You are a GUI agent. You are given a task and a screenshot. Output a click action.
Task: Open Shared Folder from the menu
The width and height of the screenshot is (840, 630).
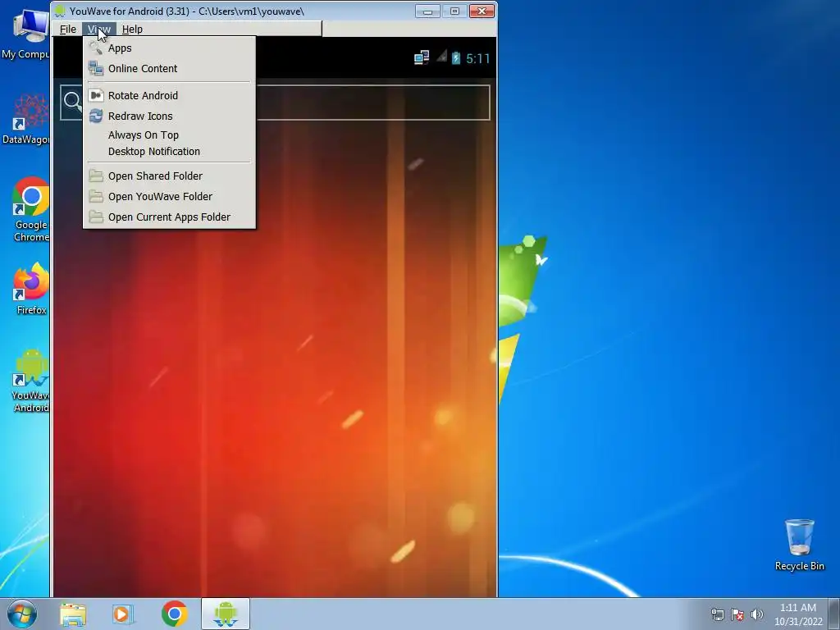point(169,176)
